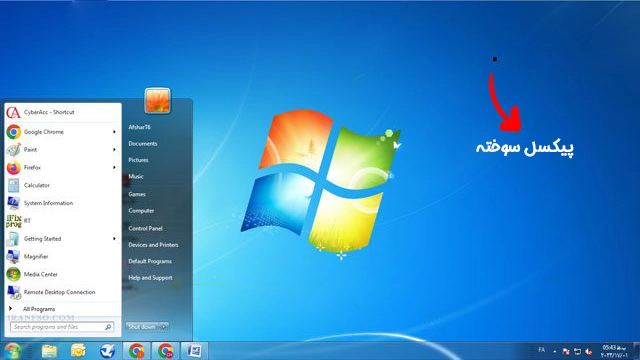This screenshot has height=360, width=640.
Task: Click the volume icon in system tray
Action: tap(588, 351)
